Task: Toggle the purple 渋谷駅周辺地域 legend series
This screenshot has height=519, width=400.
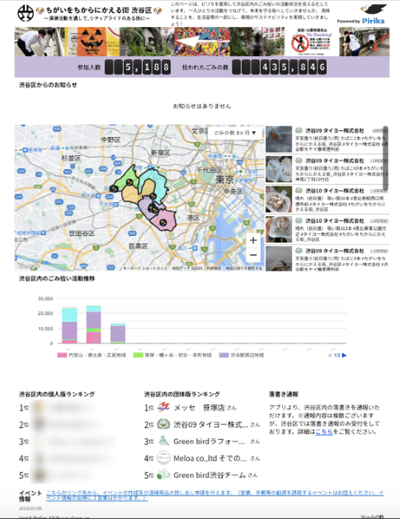Action: point(241,355)
